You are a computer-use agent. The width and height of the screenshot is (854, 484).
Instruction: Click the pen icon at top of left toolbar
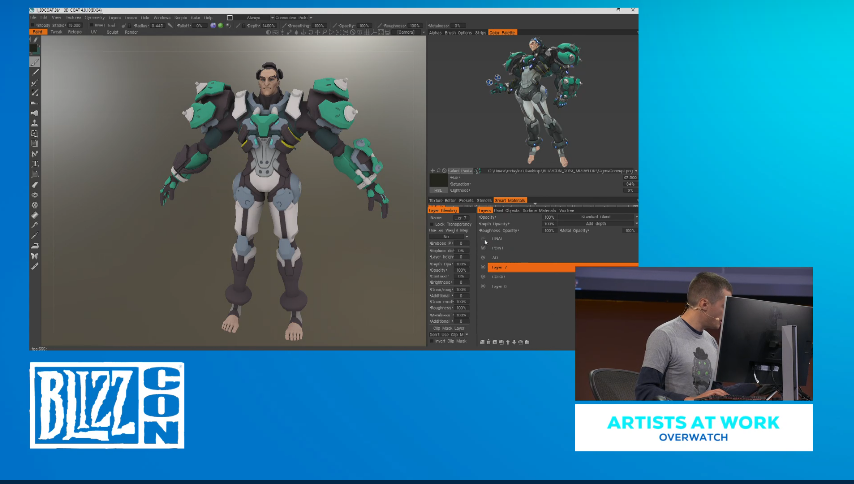point(35,40)
